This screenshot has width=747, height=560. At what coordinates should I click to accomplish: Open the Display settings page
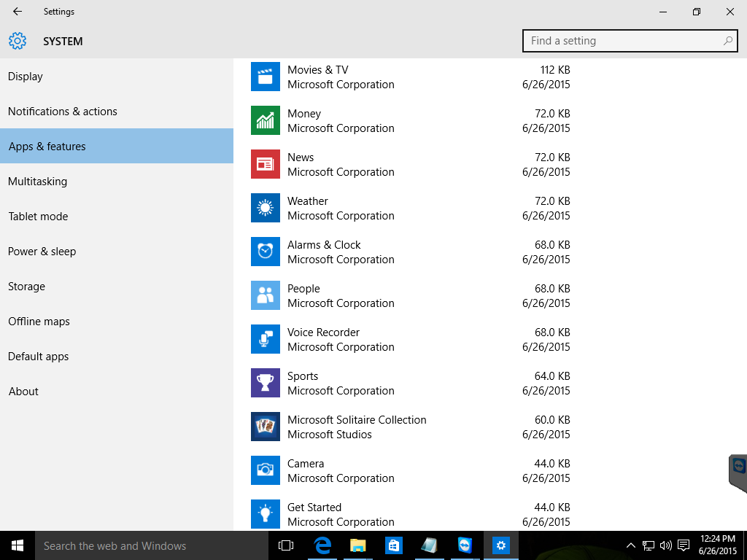pos(117,76)
